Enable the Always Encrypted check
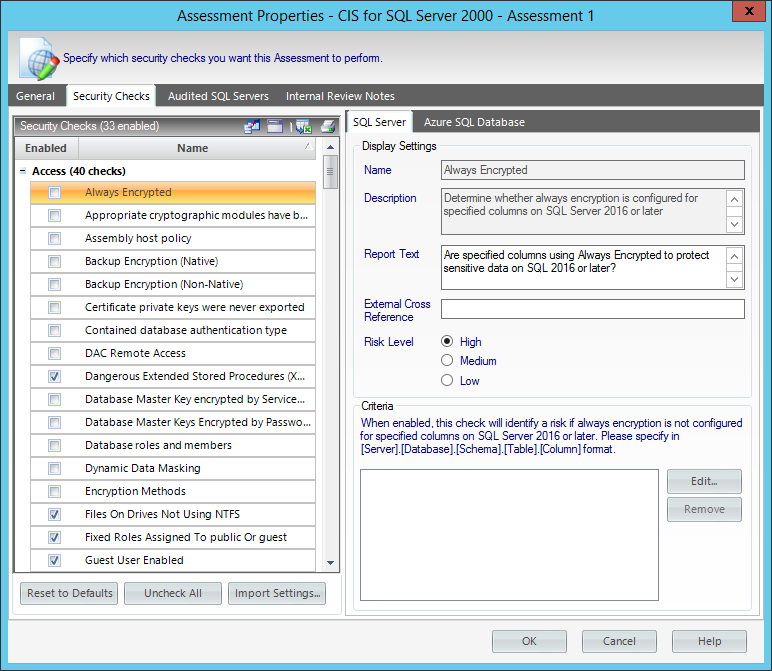The image size is (772, 671). (x=55, y=192)
